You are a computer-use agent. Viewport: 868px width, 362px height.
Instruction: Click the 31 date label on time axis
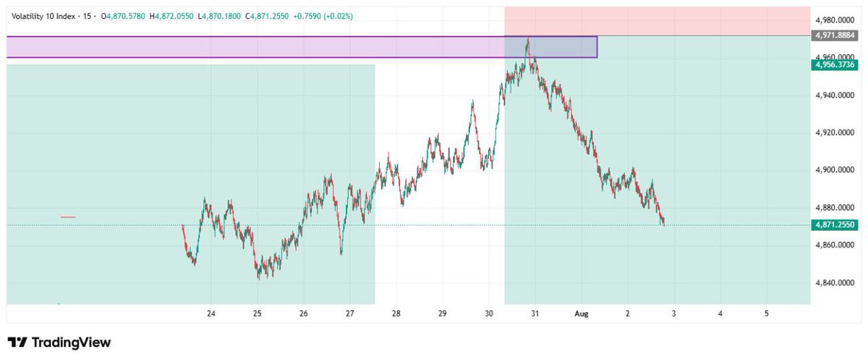click(535, 313)
